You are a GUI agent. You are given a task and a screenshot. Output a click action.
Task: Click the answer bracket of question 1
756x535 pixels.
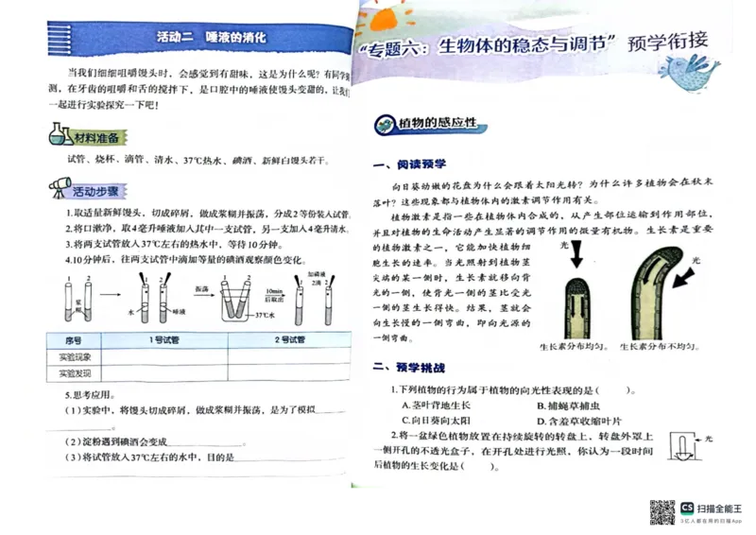point(613,389)
